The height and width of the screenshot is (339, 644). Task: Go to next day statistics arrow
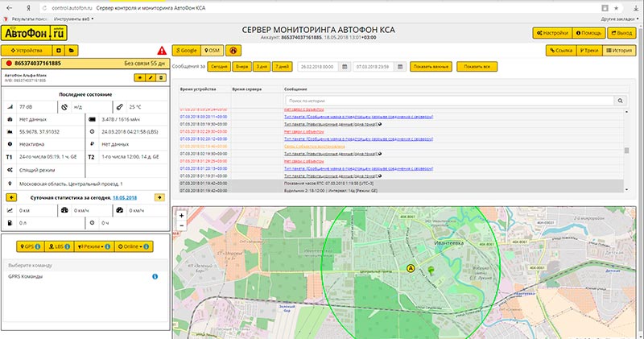159,197
